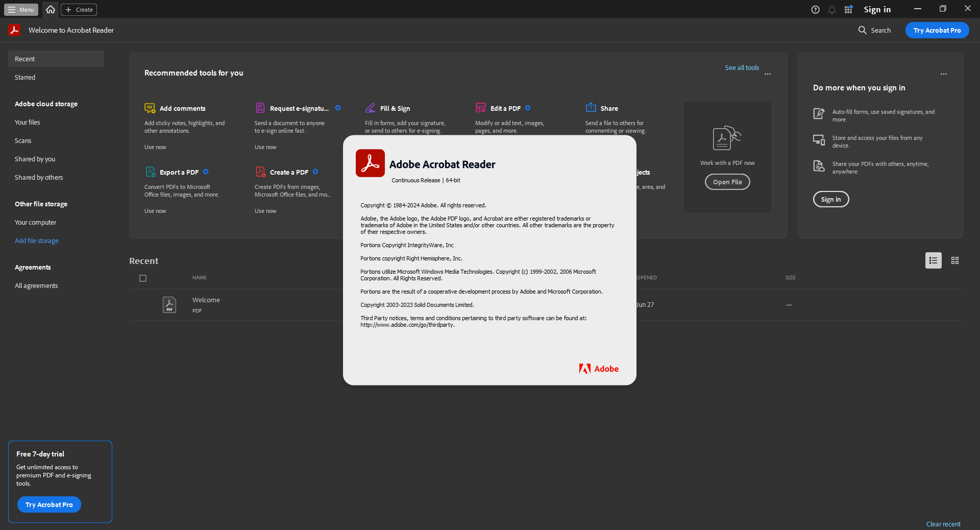
Task: Select the Create a PDF icon
Action: coord(260,172)
